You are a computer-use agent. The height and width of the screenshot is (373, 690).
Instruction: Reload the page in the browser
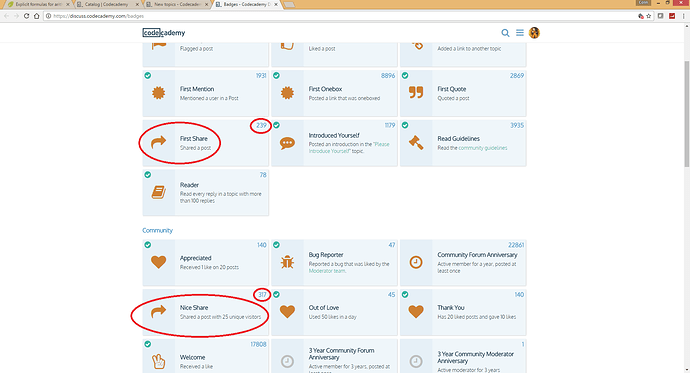coord(26,16)
